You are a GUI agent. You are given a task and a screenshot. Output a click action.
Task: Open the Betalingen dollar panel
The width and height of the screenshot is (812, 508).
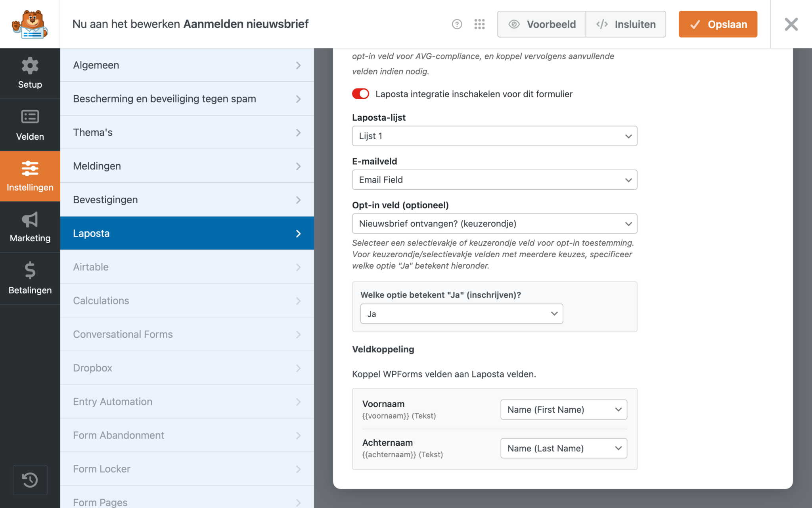[x=30, y=278]
